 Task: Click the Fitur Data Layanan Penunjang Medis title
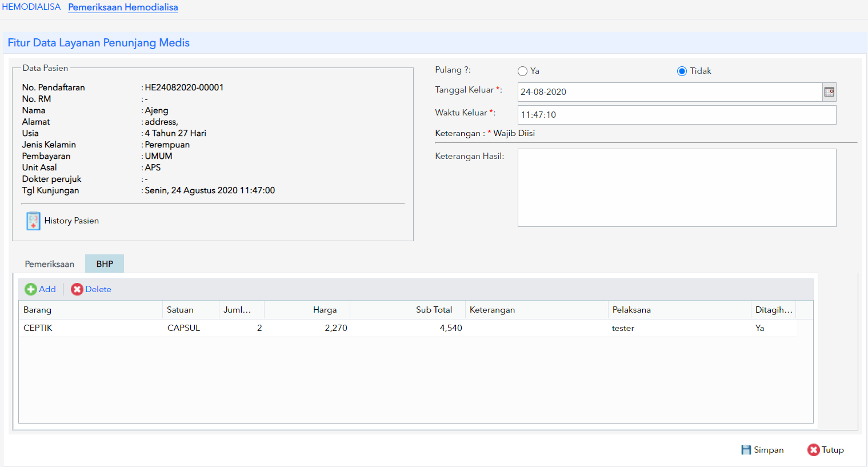[x=98, y=43]
